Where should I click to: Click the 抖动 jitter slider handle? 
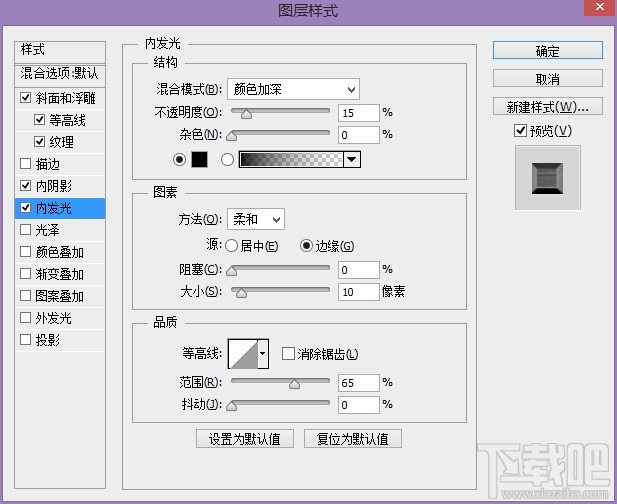pos(232,406)
